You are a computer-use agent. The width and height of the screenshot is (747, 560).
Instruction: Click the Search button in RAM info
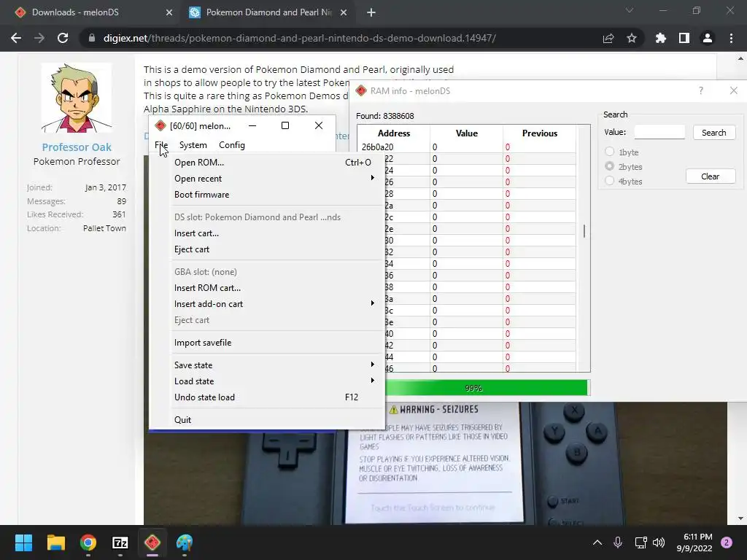click(x=713, y=133)
